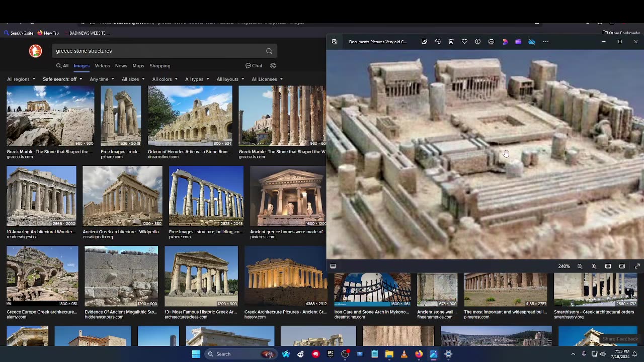This screenshot has width=644, height=362.
Task: Show hidden tray icons chevron
Action: [573, 354]
